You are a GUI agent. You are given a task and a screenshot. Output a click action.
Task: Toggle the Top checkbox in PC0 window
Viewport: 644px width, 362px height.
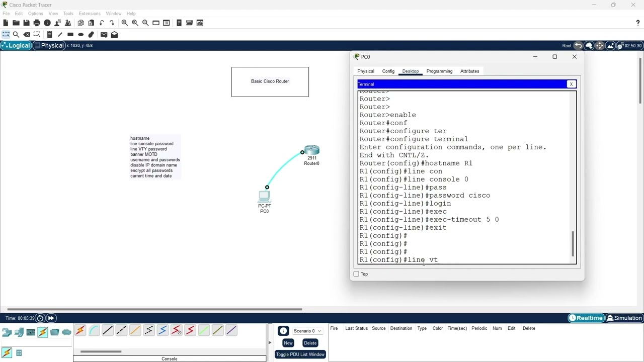(x=356, y=274)
